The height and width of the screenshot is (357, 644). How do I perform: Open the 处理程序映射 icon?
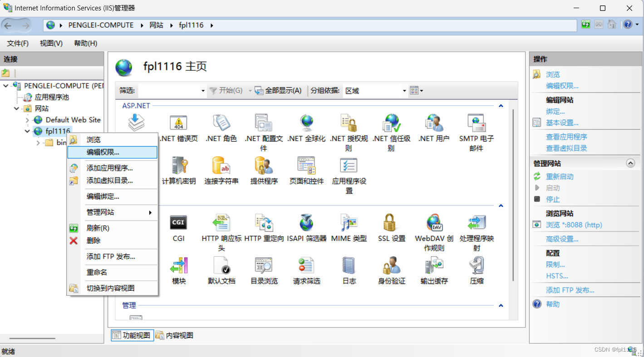[x=477, y=223]
